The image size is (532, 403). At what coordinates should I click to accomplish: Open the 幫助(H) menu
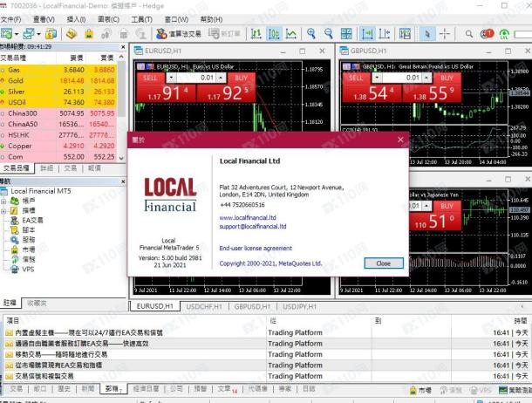point(211,19)
